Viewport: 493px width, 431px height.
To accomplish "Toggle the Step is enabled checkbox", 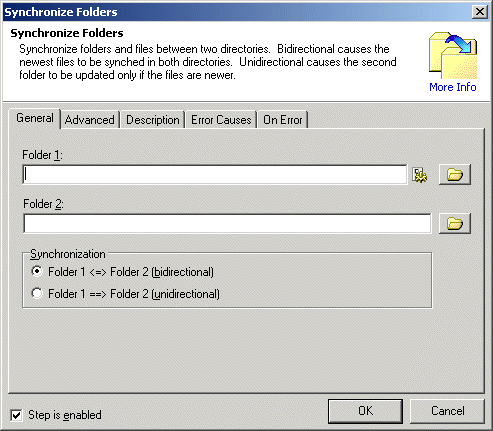I will [16, 415].
